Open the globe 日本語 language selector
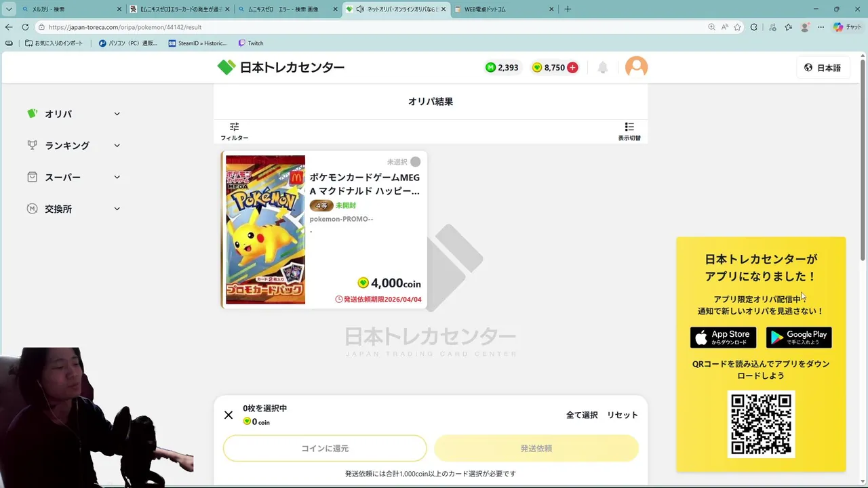This screenshot has width=868, height=488. pyautogui.click(x=823, y=68)
